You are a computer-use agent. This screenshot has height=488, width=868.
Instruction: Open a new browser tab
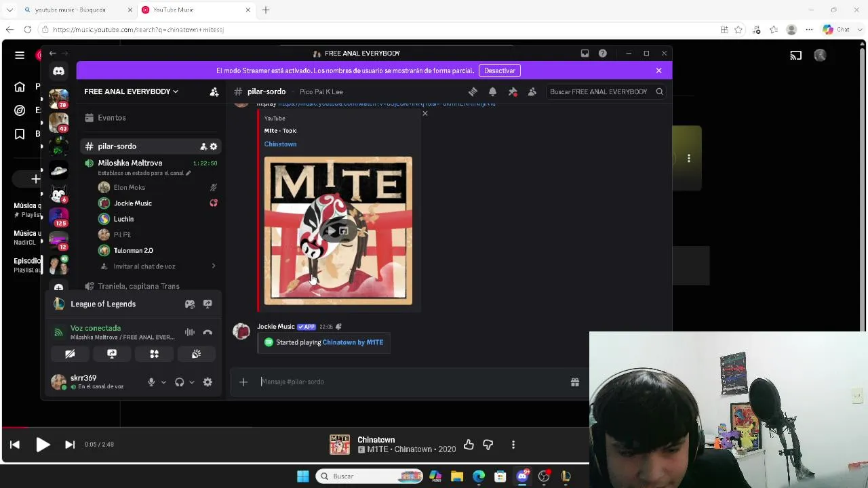pyautogui.click(x=266, y=10)
